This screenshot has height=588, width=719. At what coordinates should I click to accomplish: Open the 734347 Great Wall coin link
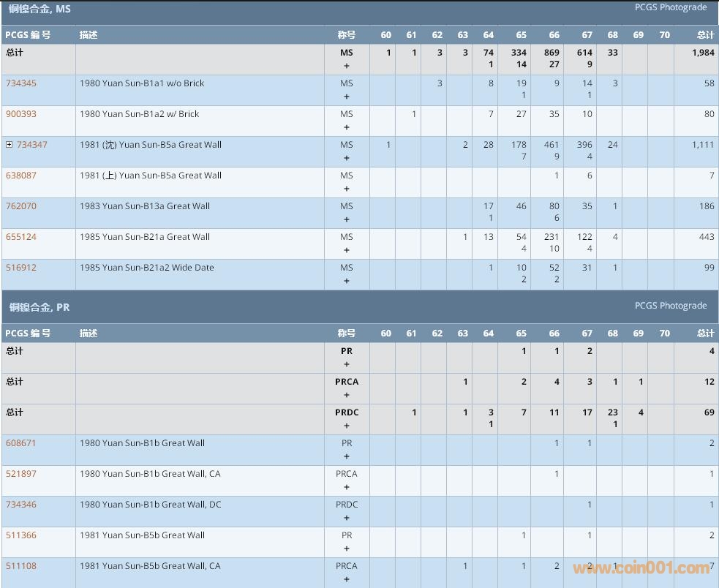(32, 145)
